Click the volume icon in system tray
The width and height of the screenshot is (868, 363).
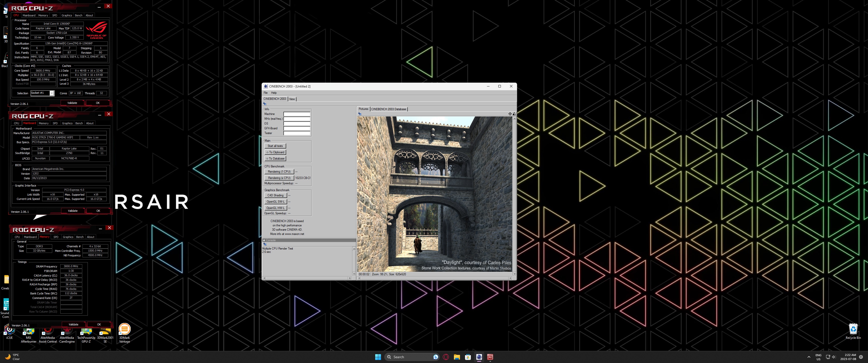point(834,357)
